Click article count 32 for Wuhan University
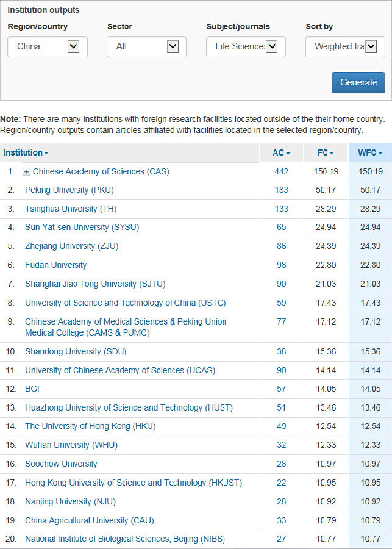 pyautogui.click(x=282, y=445)
